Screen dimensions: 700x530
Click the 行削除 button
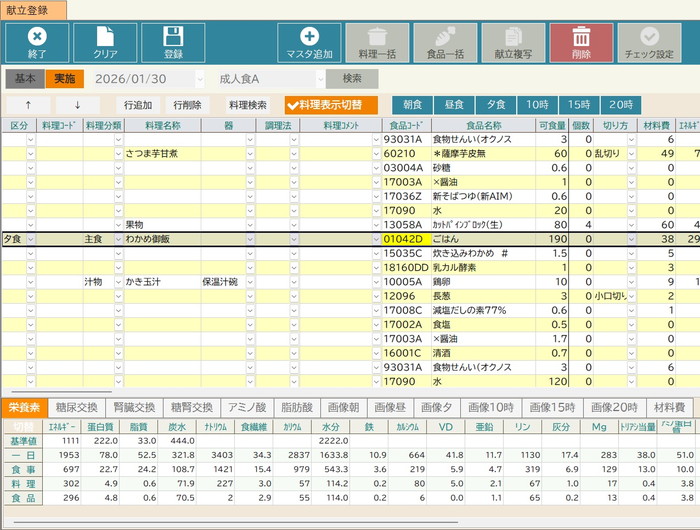tap(188, 105)
